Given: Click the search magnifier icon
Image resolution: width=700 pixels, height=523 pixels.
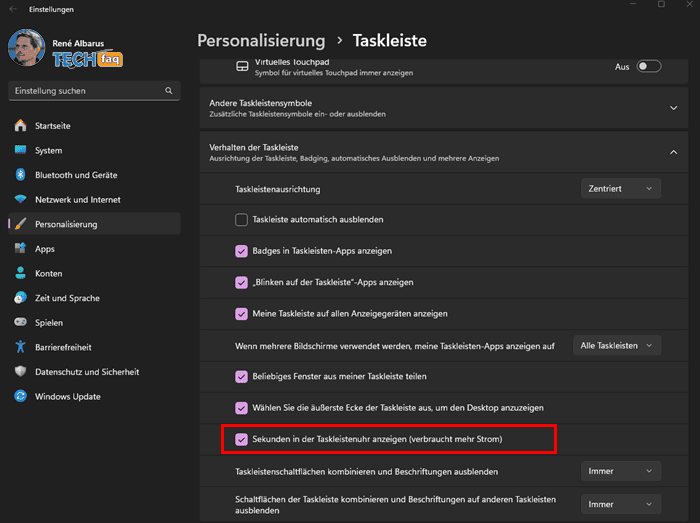Looking at the screenshot, I should 169,91.
